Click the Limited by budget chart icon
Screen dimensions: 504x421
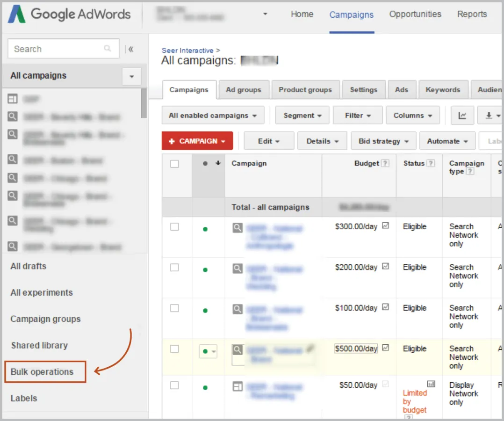coord(431,384)
